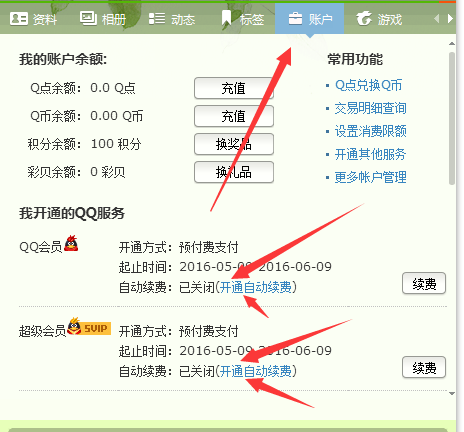464x432 pixels.
Task: Click 续费 button for QQ会员
Action: pyautogui.click(x=424, y=284)
